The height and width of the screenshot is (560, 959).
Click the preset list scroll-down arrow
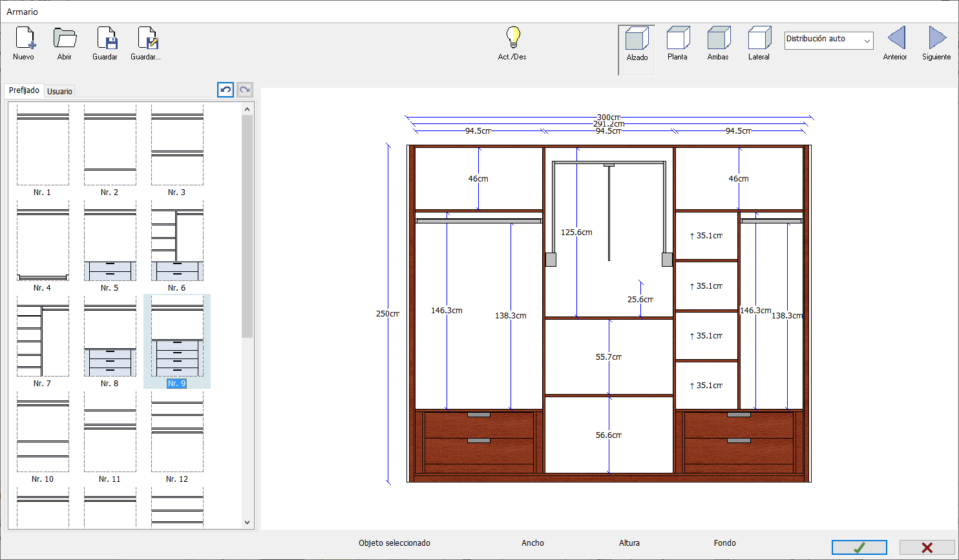click(x=247, y=522)
